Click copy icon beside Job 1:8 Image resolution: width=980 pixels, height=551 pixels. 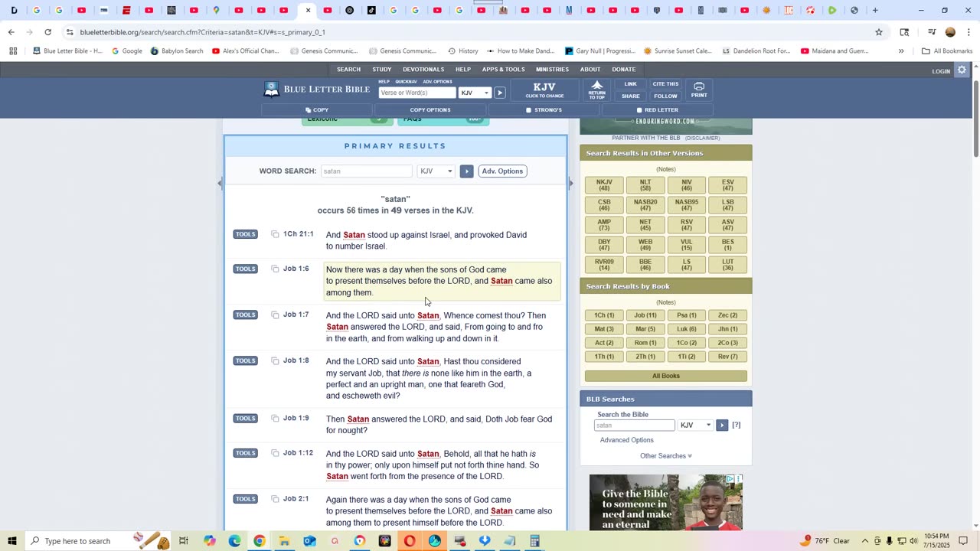tap(275, 360)
